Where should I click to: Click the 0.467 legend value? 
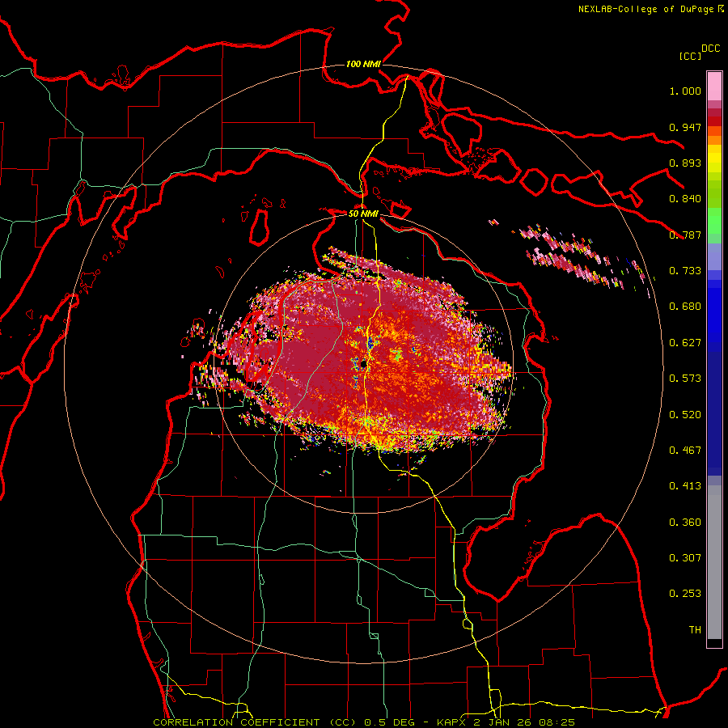click(x=685, y=451)
